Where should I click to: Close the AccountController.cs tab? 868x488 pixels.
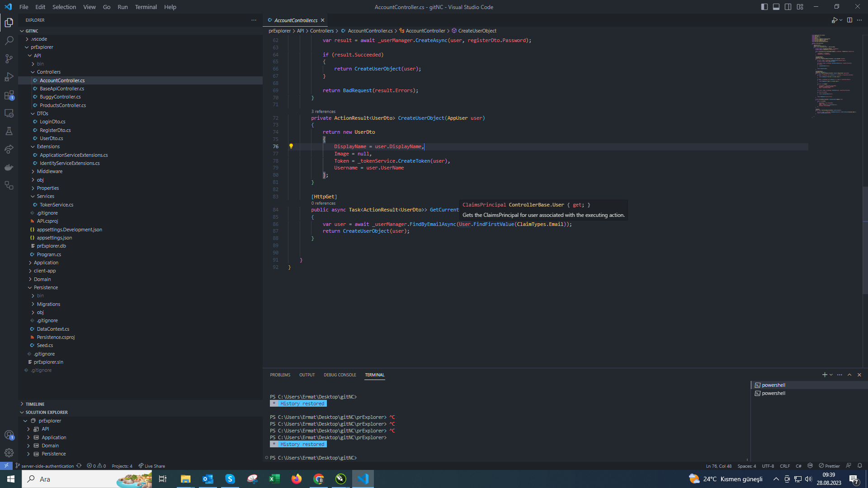322,20
